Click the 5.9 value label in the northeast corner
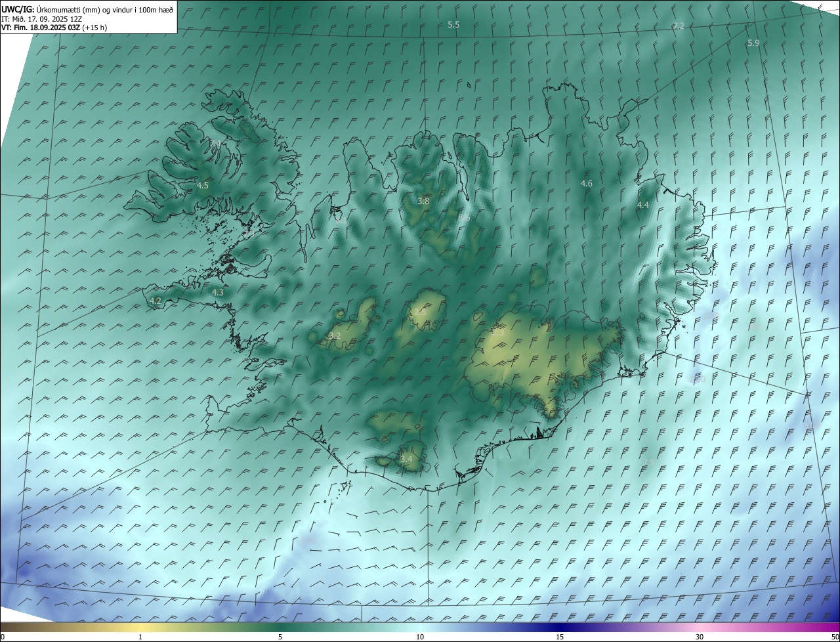Image resolution: width=840 pixels, height=642 pixels. (753, 43)
